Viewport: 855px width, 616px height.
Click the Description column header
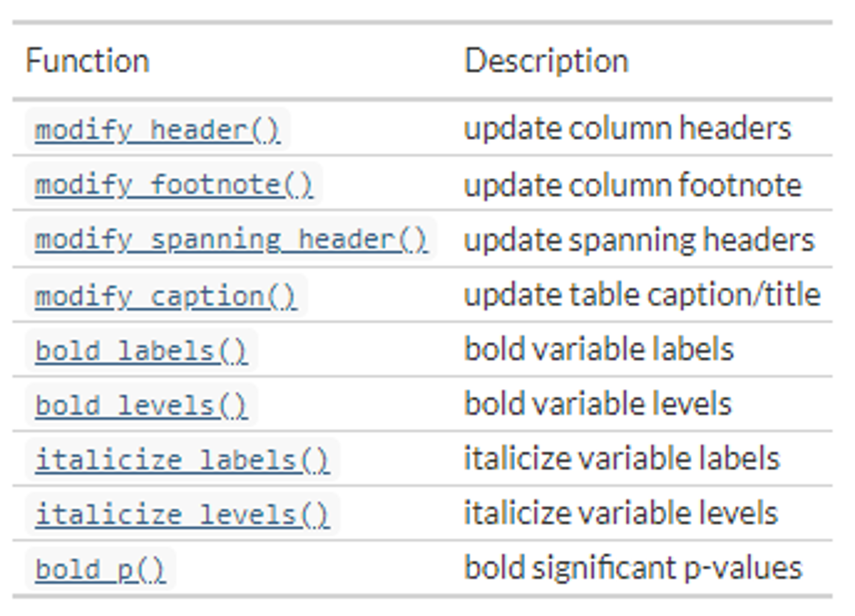(546, 61)
